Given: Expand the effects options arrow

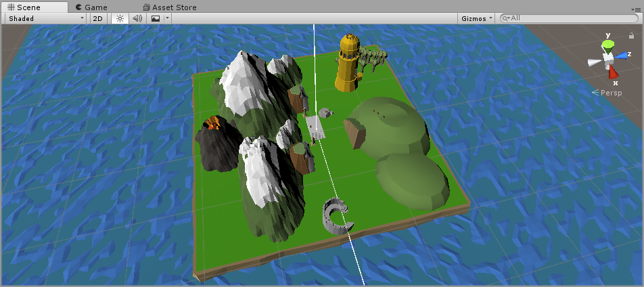Looking at the screenshot, I should point(167,18).
